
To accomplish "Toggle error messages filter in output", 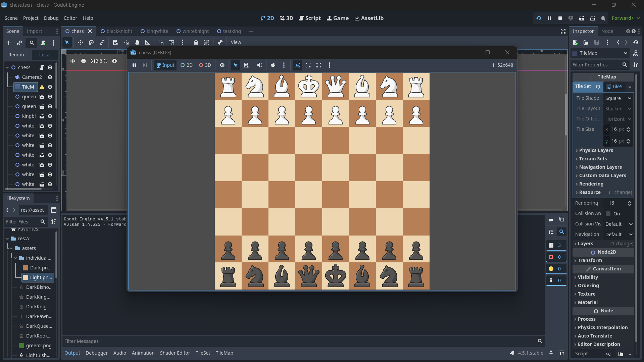I will pos(556,257).
